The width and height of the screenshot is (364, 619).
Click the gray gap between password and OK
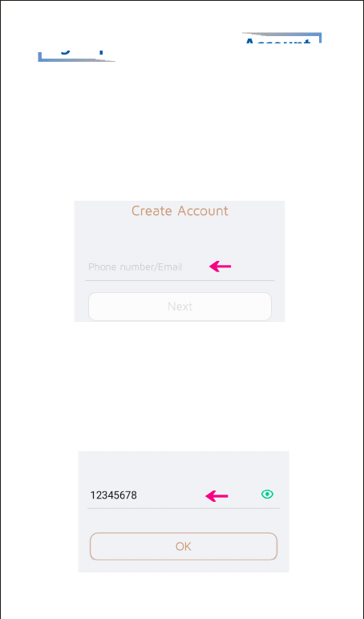184,520
